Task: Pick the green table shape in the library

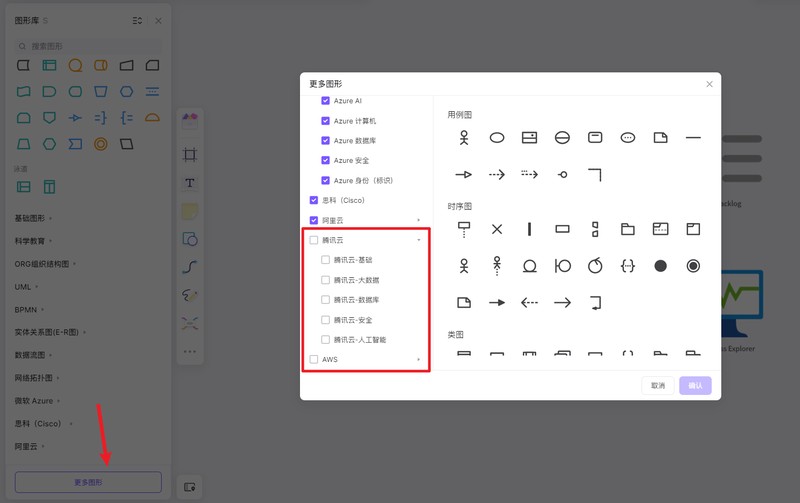Action: click(49, 65)
